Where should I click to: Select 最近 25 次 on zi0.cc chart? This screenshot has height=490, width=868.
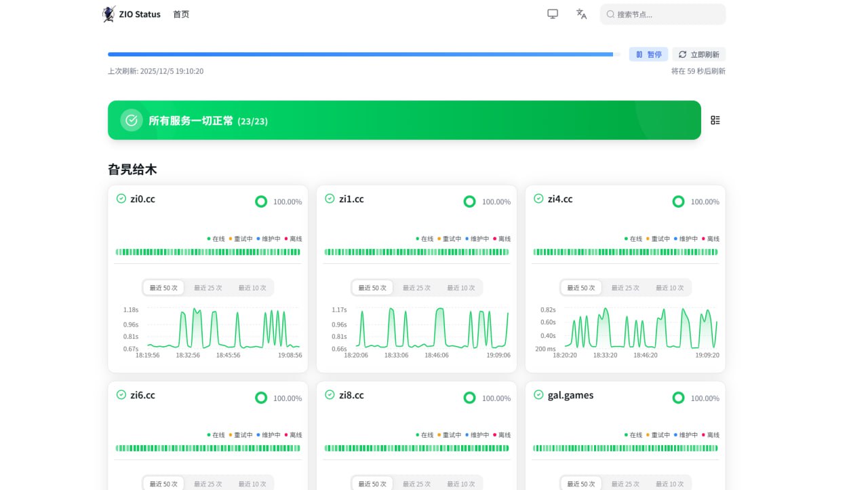(208, 288)
